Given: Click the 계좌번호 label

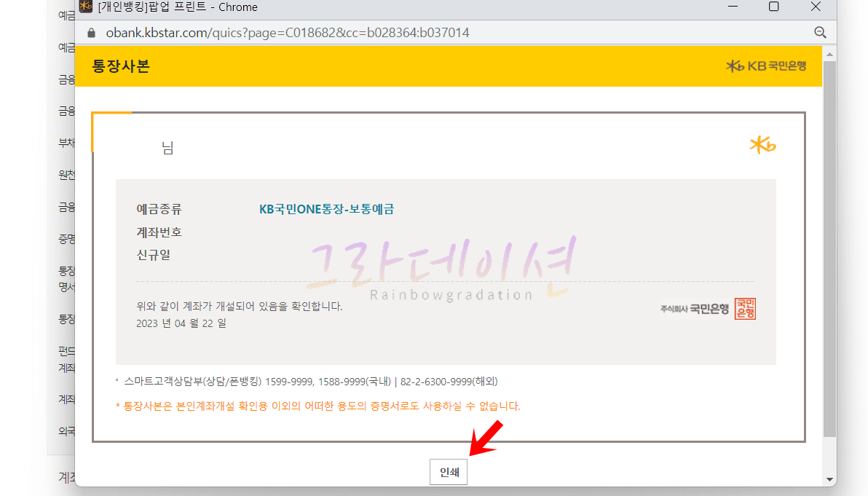Looking at the screenshot, I should 159,232.
